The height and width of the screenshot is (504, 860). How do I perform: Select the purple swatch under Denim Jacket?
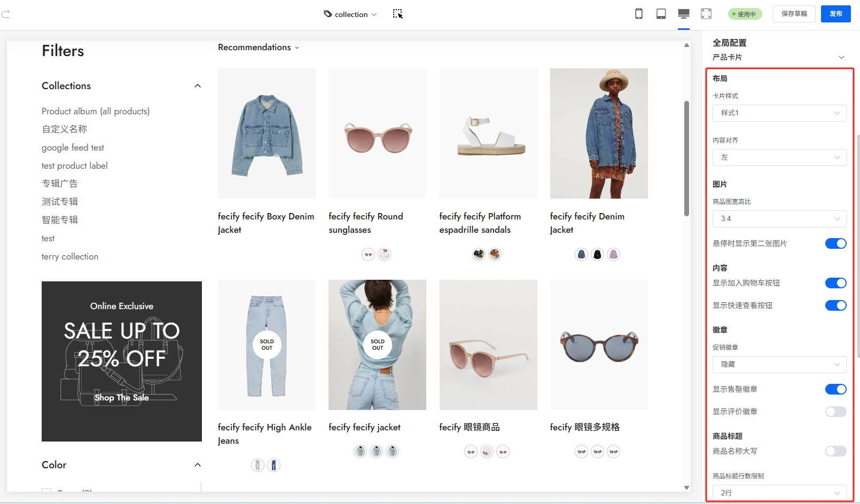click(x=613, y=255)
